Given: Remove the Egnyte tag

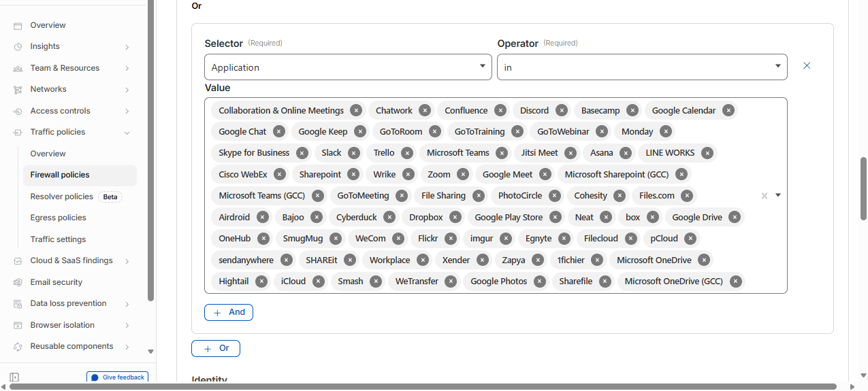Looking at the screenshot, I should [563, 239].
